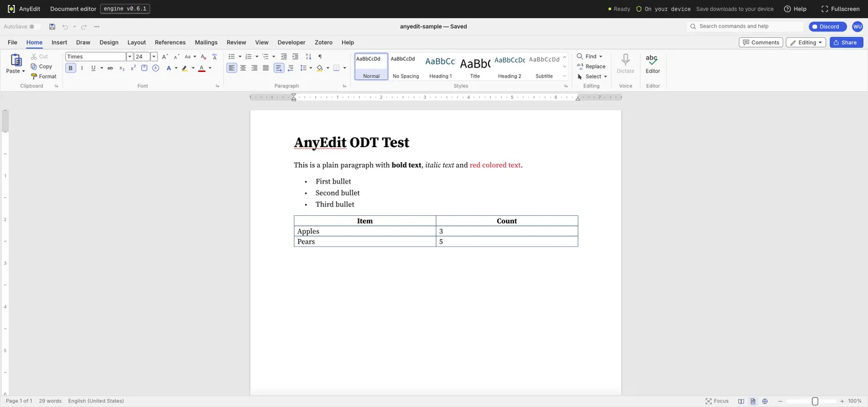Click the Discord button
Image resolution: width=868 pixels, height=407 pixels.
(x=828, y=27)
